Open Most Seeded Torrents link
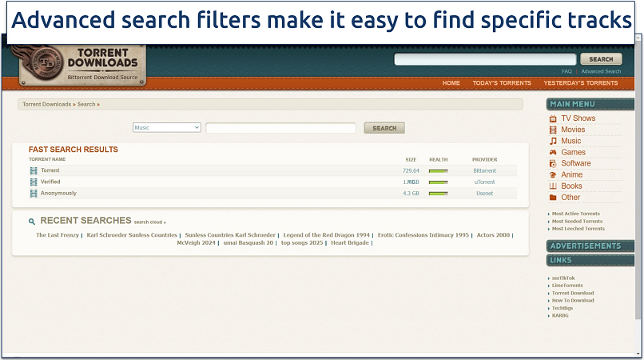The image size is (644, 360). click(x=577, y=222)
